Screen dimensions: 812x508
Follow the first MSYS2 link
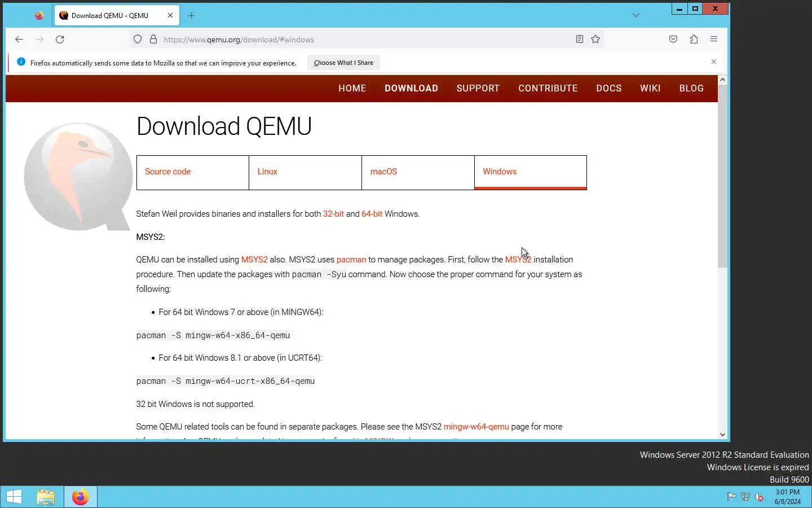coord(254,260)
